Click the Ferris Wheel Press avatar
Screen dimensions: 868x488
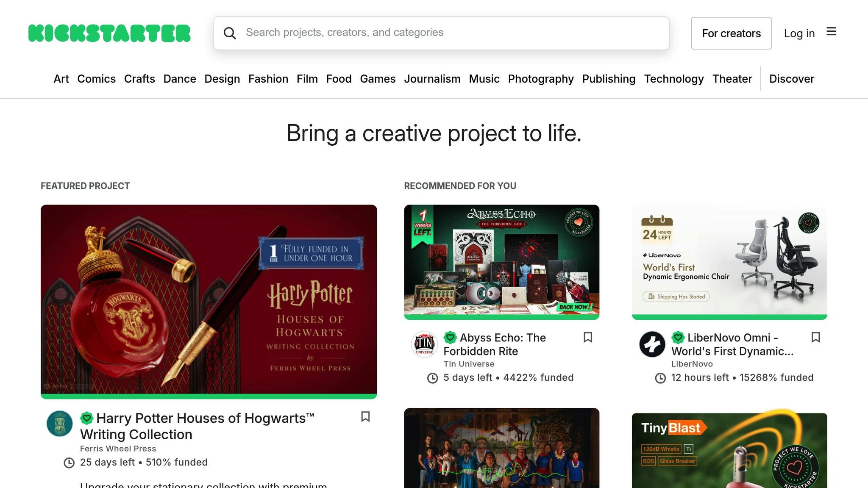[x=60, y=424]
